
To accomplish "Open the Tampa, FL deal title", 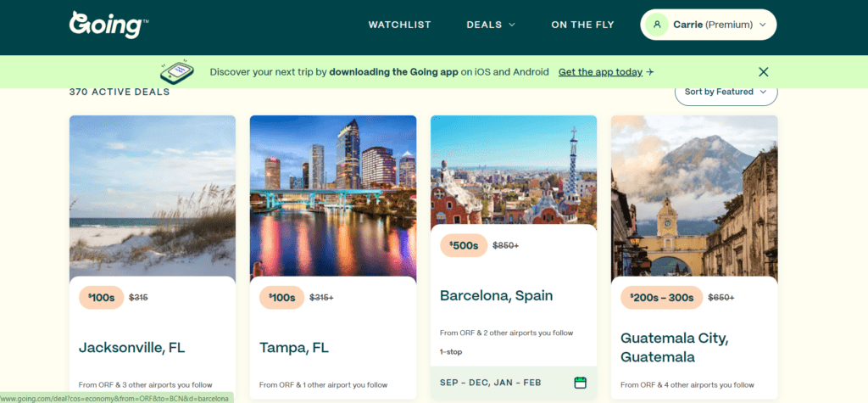I will point(294,348).
